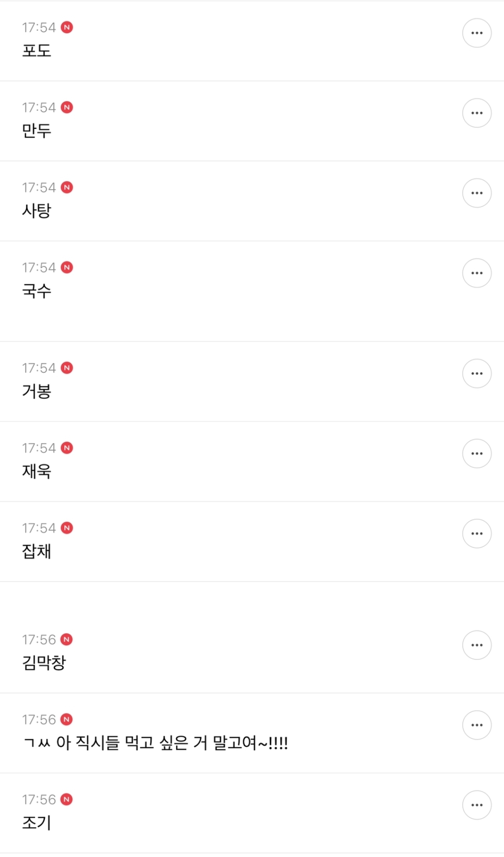Open more options for 거봉 comment
Screen dimensions: 504x857
coord(476,374)
